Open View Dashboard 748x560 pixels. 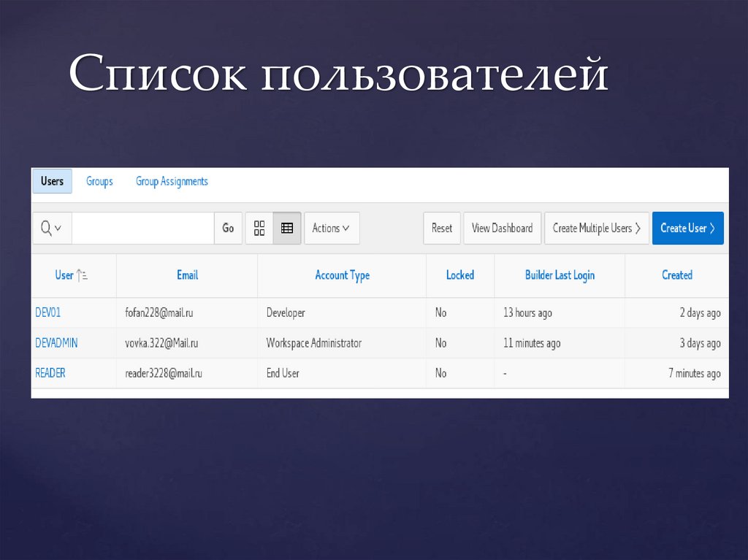[x=502, y=228]
